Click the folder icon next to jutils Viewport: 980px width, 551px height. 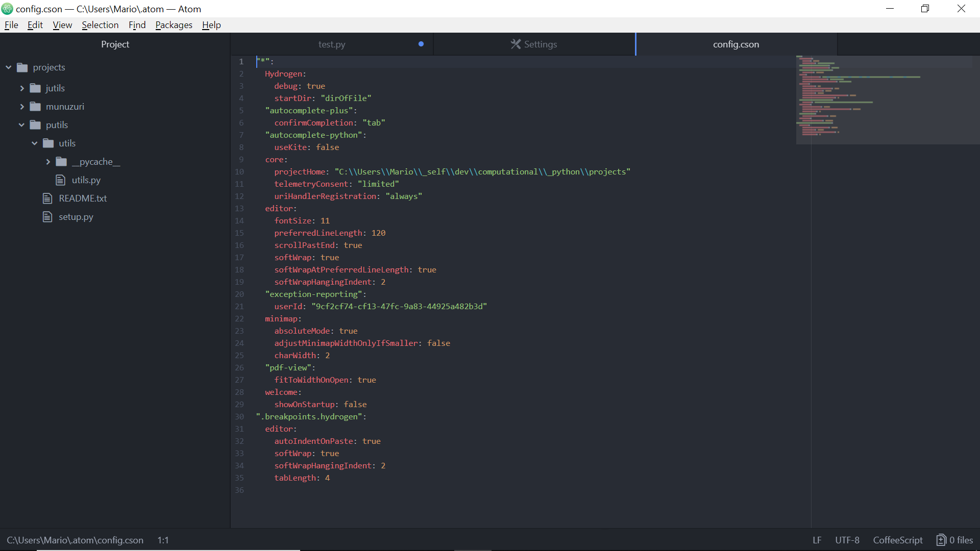pyautogui.click(x=34, y=88)
